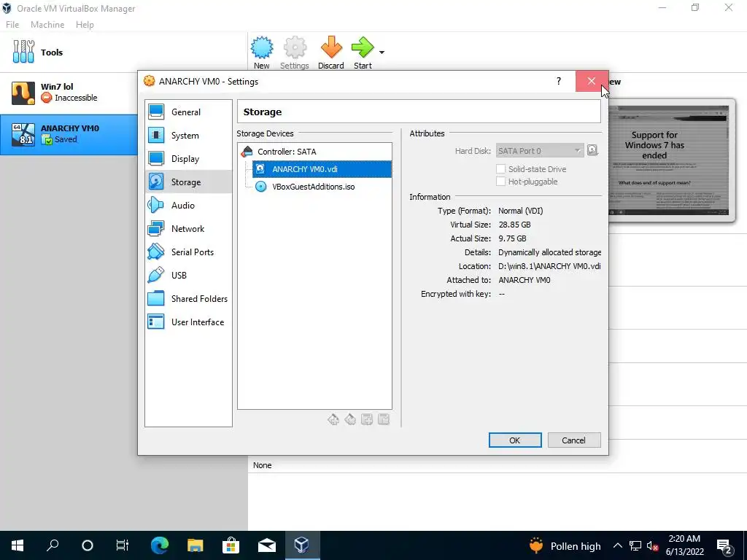
Task: Open the Serial Ports settings category
Action: [x=188, y=252]
